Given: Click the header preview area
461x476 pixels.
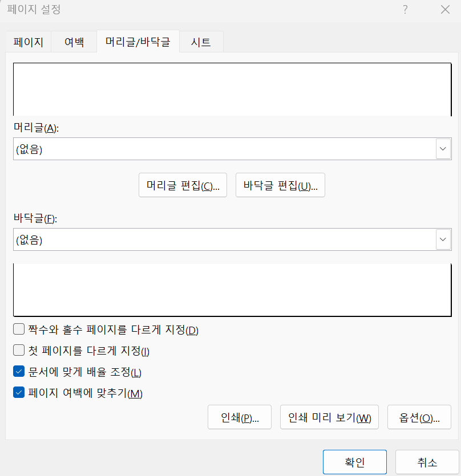Looking at the screenshot, I should point(230,88).
